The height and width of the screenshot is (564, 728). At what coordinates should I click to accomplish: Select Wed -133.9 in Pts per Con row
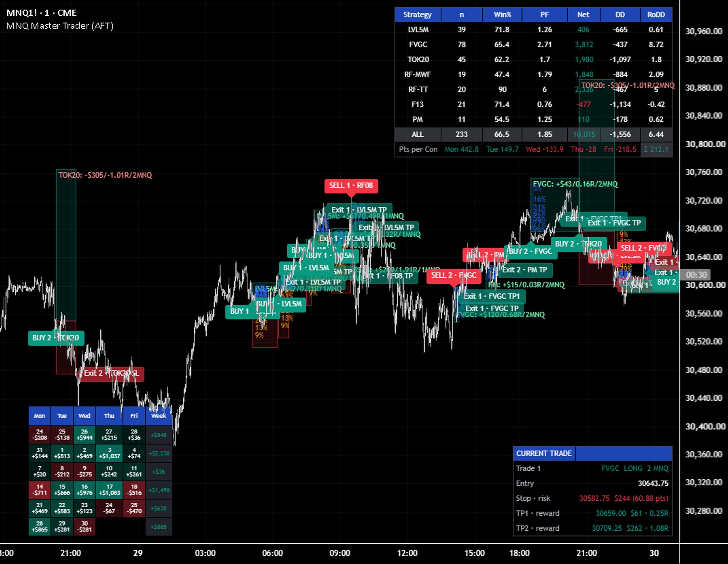pyautogui.click(x=544, y=149)
